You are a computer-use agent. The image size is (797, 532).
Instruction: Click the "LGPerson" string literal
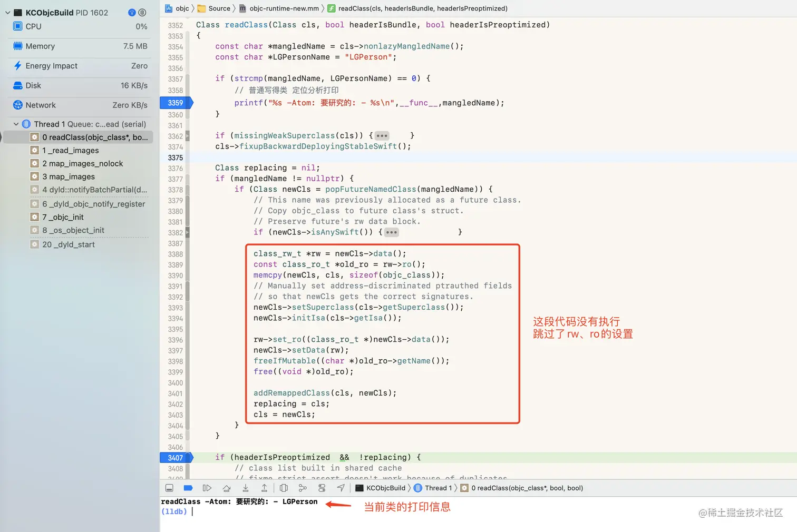[x=368, y=57]
